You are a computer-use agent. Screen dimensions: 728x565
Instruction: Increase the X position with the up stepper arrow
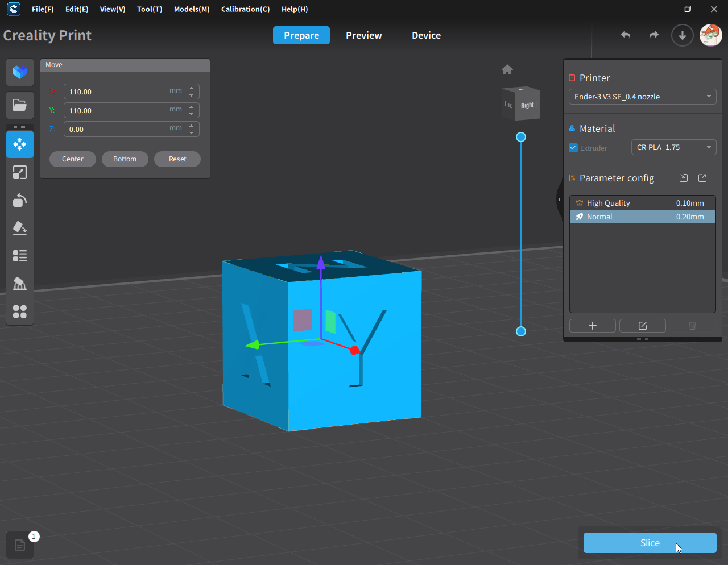(192, 88)
